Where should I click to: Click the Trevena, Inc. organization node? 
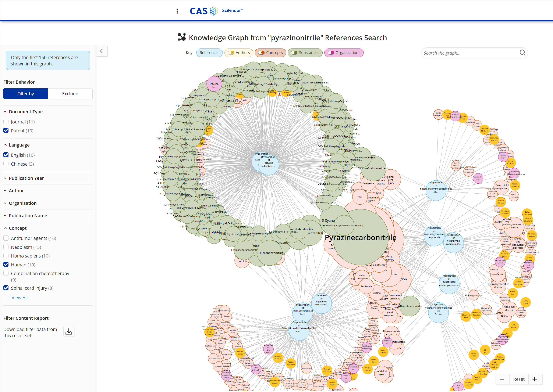click(214, 84)
